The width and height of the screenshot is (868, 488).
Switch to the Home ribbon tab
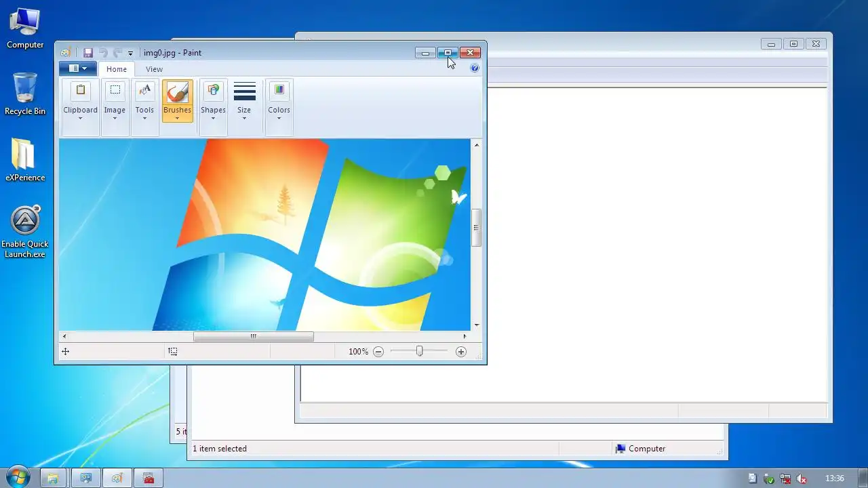point(117,69)
